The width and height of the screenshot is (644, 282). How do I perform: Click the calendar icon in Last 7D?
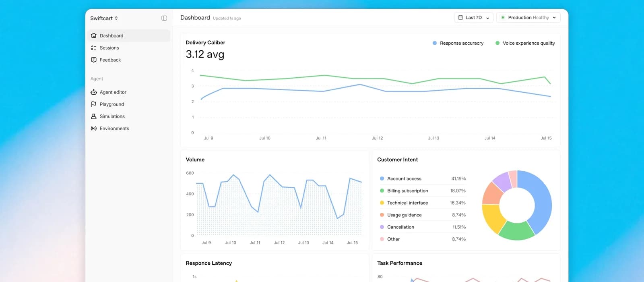click(x=460, y=17)
